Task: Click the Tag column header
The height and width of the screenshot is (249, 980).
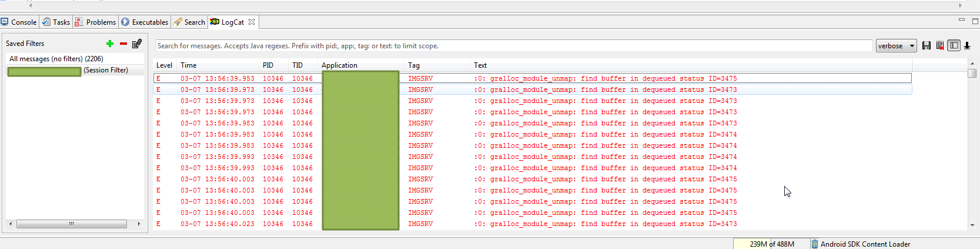Action: pos(414,65)
